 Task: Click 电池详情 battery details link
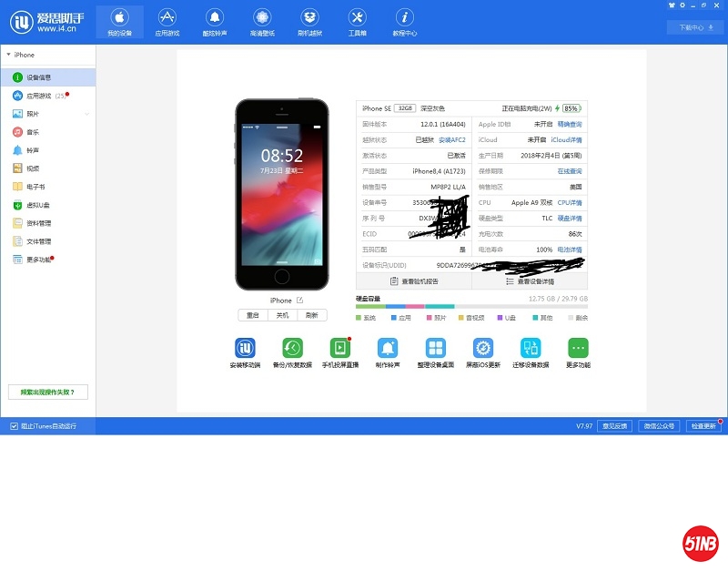tap(570, 249)
